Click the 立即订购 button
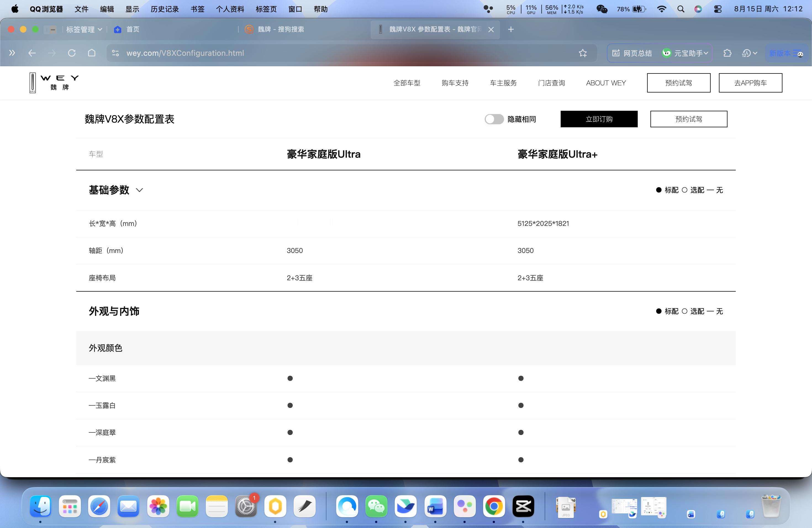The image size is (812, 528). point(599,119)
